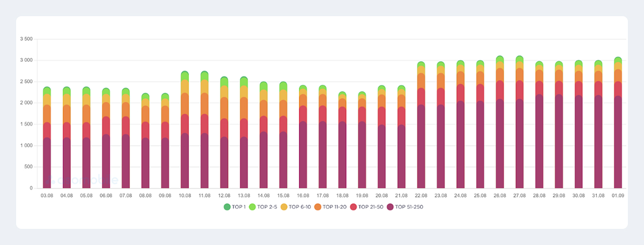Click the 16.08 date label on the axis

click(303, 196)
